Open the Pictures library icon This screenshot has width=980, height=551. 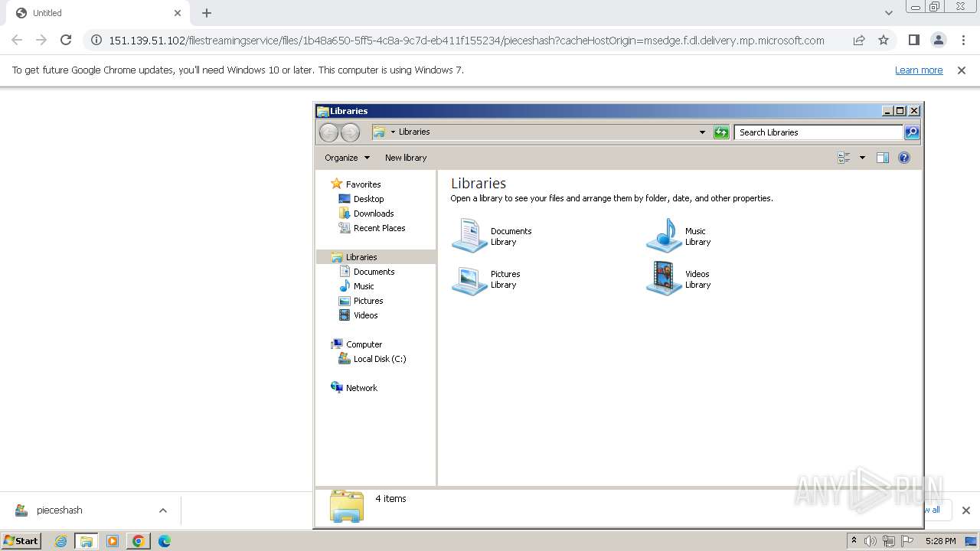pyautogui.click(x=469, y=279)
